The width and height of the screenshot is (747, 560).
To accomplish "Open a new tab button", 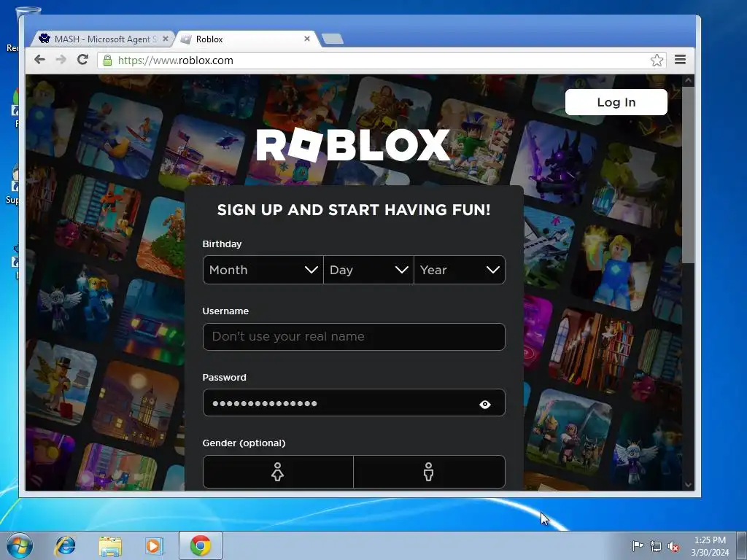I will [333, 39].
